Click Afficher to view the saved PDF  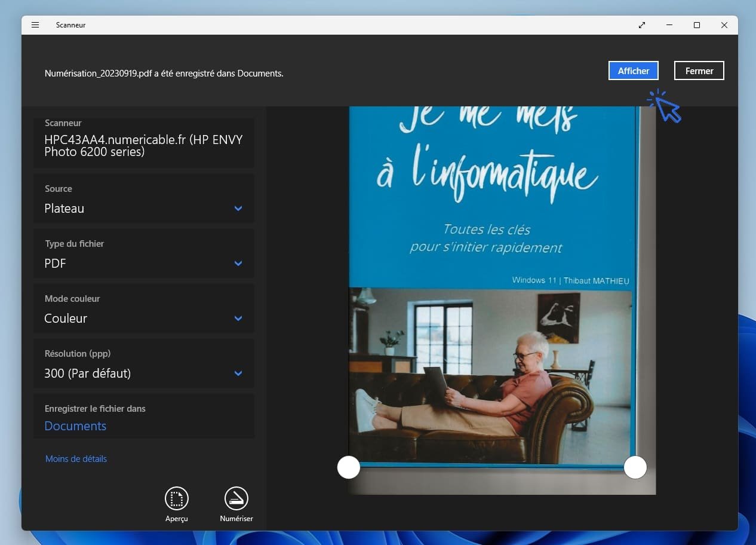(x=634, y=71)
